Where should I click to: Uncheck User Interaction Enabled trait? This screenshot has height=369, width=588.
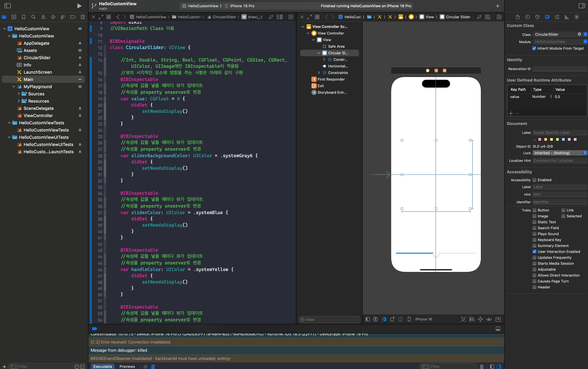point(534,252)
